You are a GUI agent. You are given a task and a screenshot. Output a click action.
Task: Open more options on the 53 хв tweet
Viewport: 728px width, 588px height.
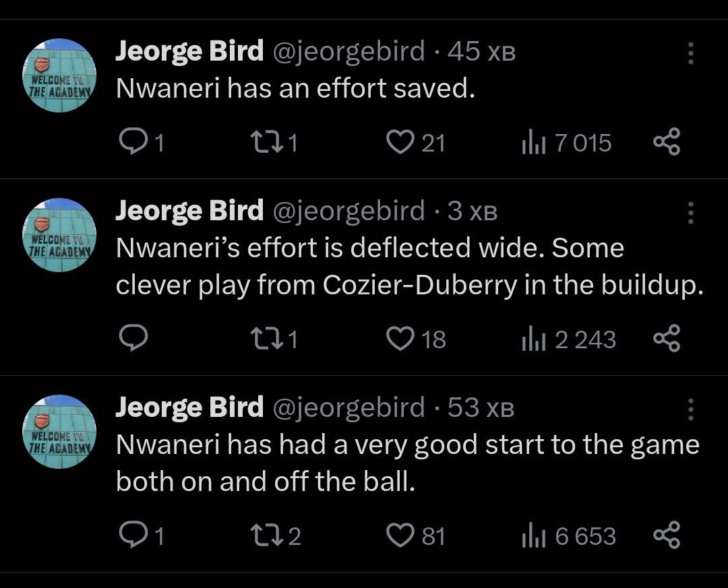[x=690, y=408]
